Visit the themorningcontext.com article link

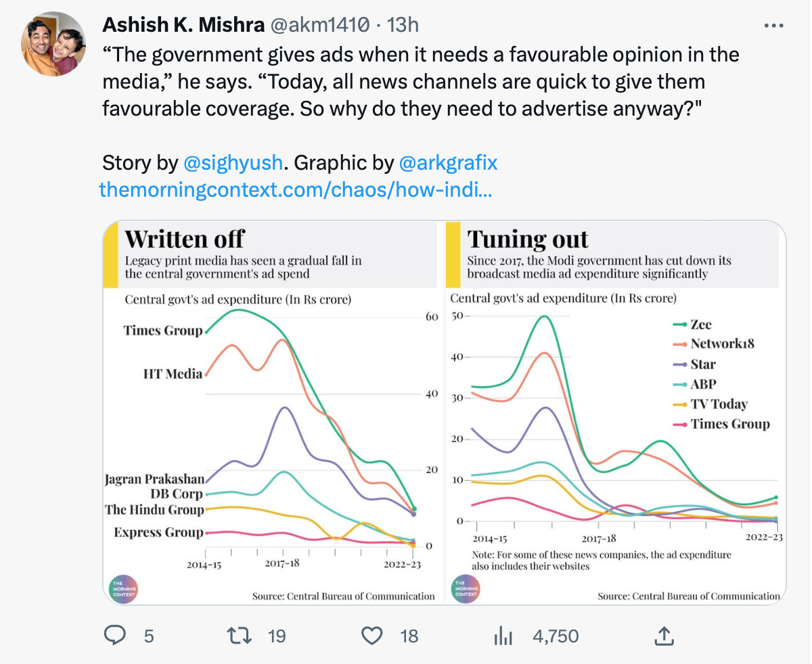296,189
